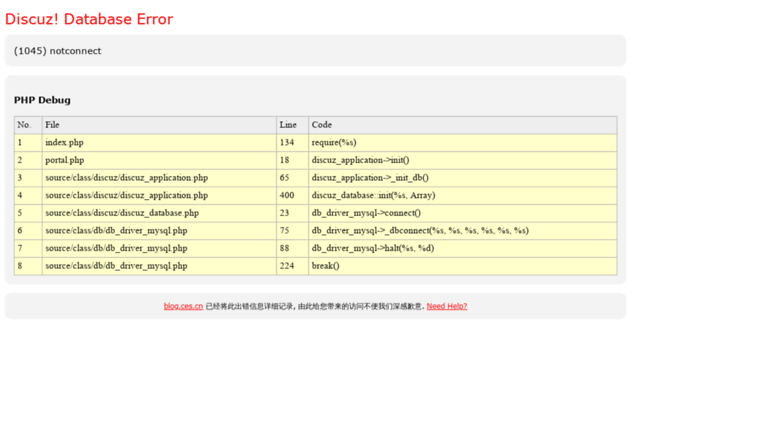Select portal.php file cell
The height and width of the screenshot is (423, 777).
[x=159, y=160]
